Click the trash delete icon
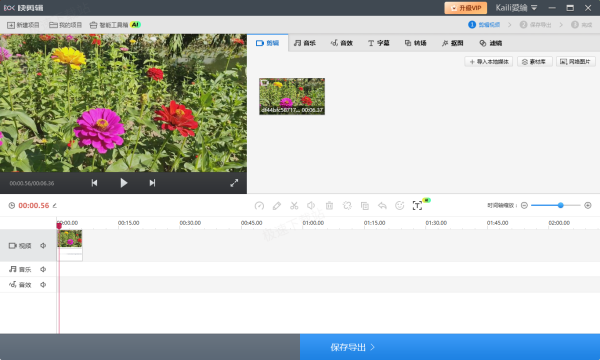The width and height of the screenshot is (600, 360). coord(329,206)
